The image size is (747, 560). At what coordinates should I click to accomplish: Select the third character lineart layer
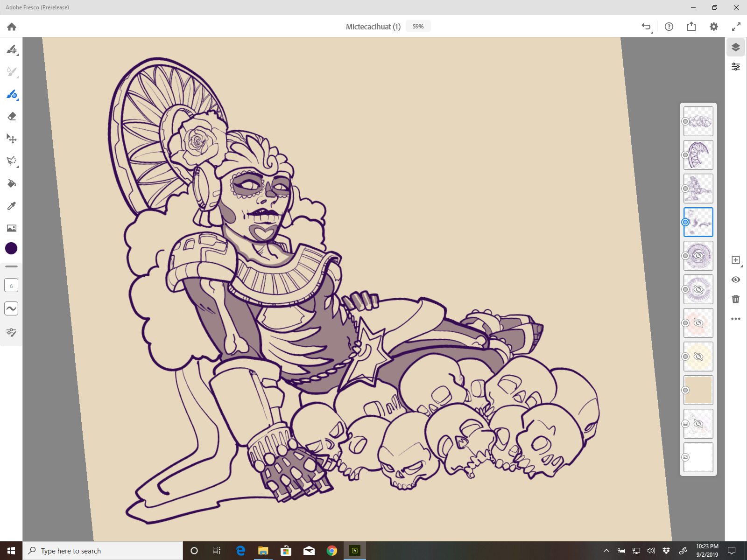[x=698, y=189]
